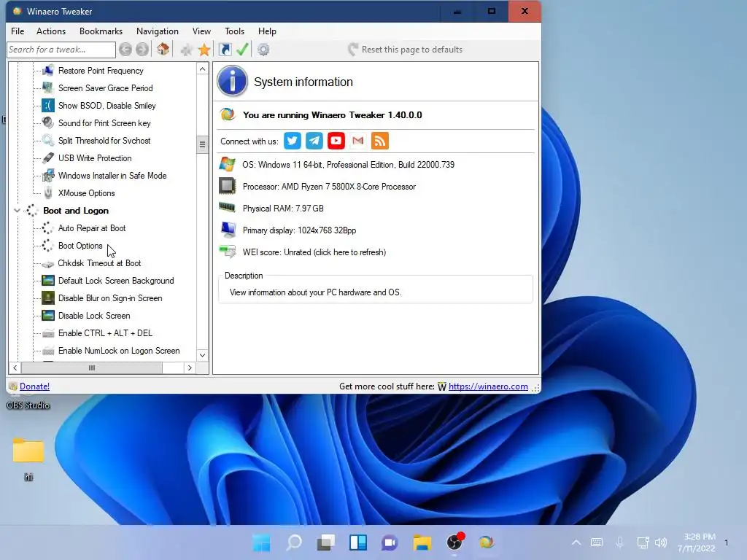Open the Bookmarks menu
The image size is (747, 560).
pyautogui.click(x=101, y=31)
